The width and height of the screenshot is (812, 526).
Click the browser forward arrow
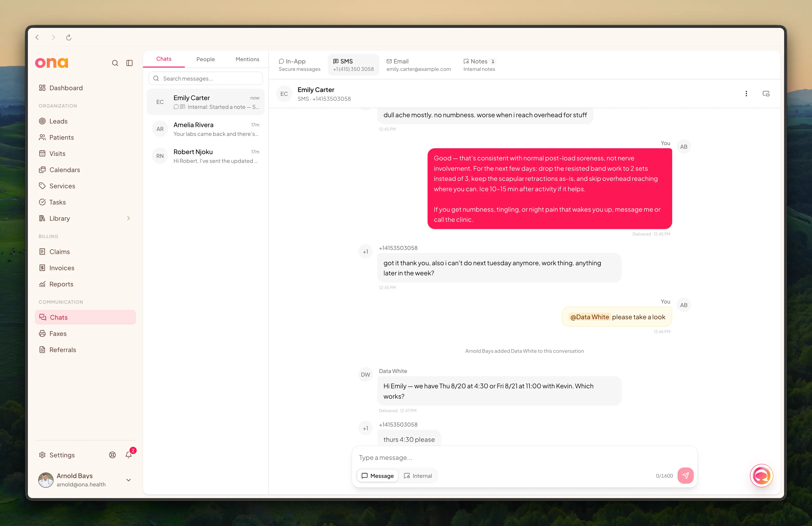point(53,38)
